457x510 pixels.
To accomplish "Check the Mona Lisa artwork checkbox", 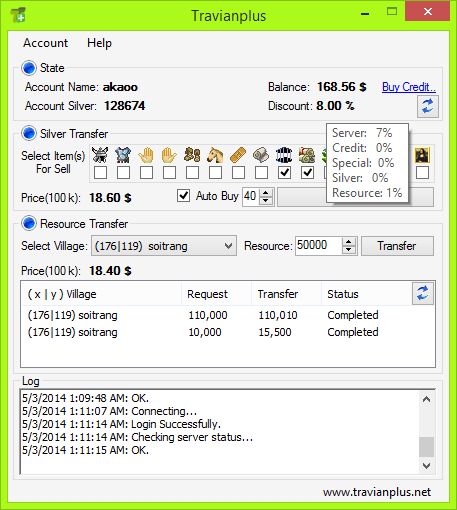I will (x=422, y=173).
